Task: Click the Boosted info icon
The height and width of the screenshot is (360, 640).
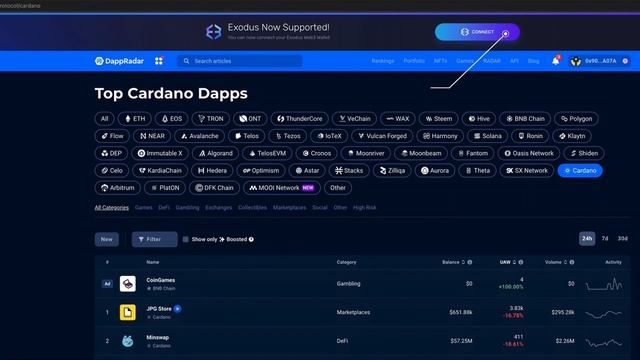Action: click(x=251, y=239)
